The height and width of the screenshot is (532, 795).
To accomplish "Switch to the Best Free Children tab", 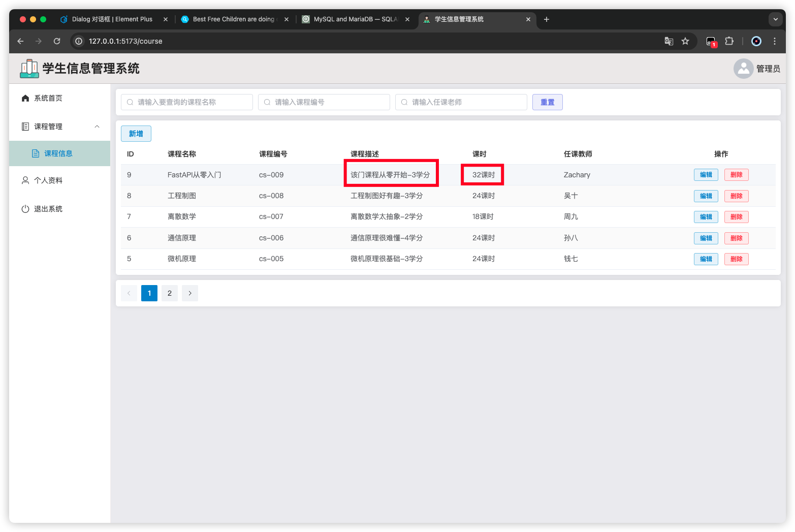I will click(x=235, y=19).
